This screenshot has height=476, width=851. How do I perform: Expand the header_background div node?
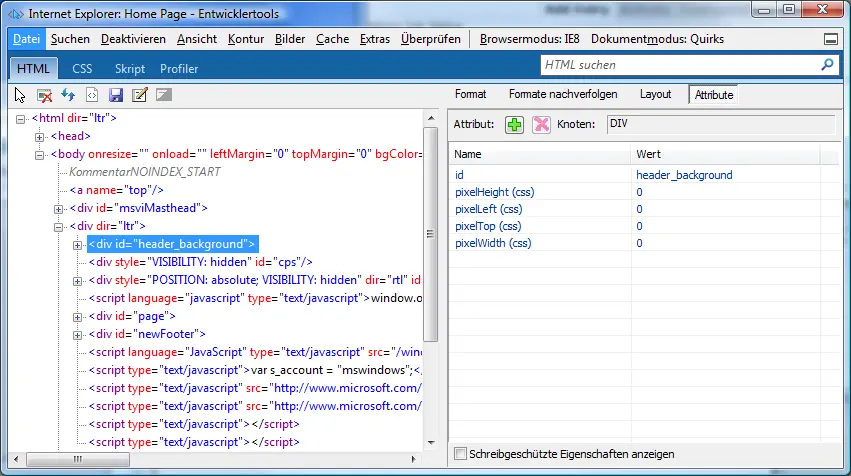pyautogui.click(x=78, y=245)
